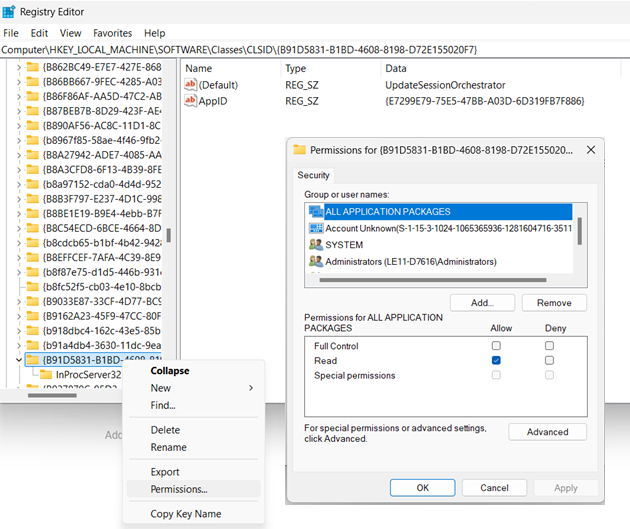630x529 pixels.
Task: Cancel the Permissions dialog
Action: point(494,488)
